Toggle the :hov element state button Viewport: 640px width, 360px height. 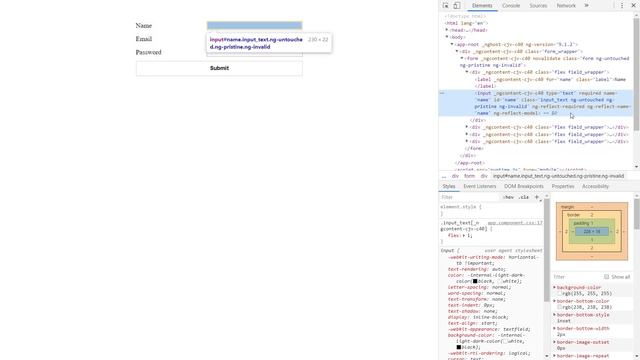click(x=508, y=197)
